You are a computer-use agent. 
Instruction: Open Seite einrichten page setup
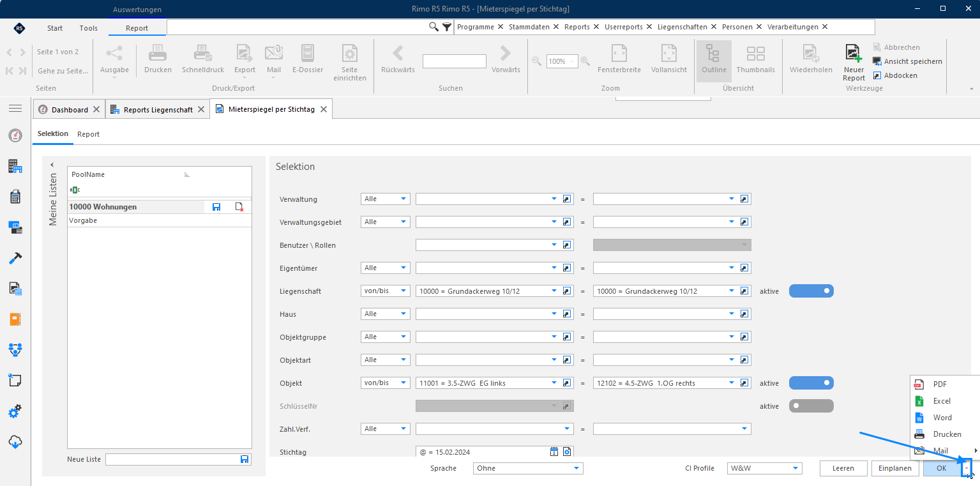(350, 54)
